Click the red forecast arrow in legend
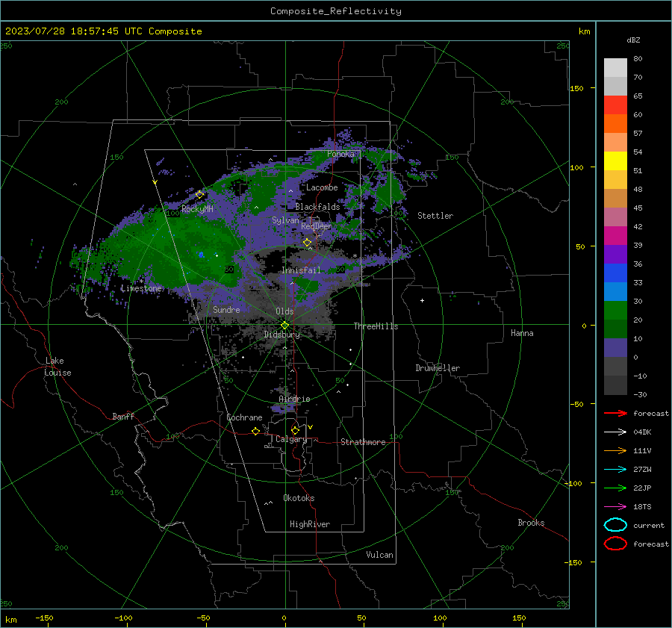 pos(615,413)
